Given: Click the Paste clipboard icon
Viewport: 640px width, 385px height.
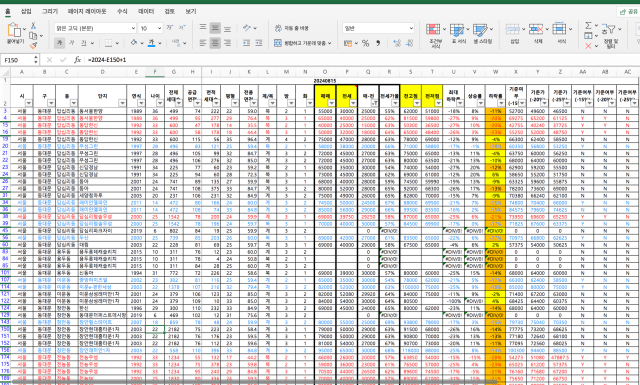Looking at the screenshot, I should pyautogui.click(x=14, y=30).
